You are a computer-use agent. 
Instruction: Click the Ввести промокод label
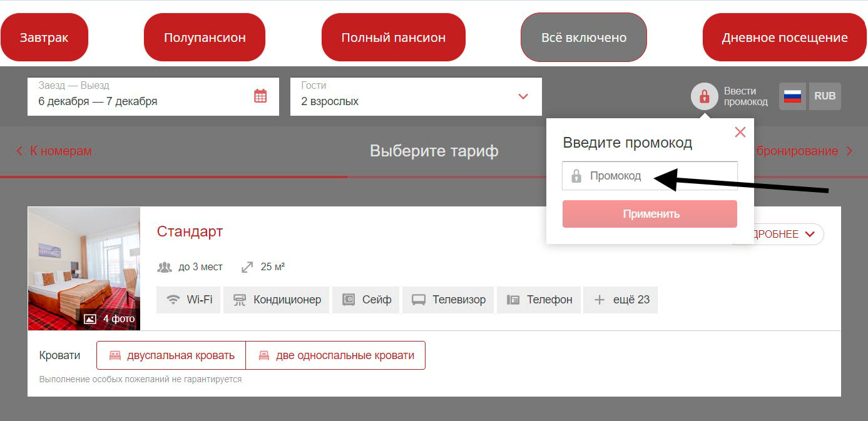click(745, 96)
